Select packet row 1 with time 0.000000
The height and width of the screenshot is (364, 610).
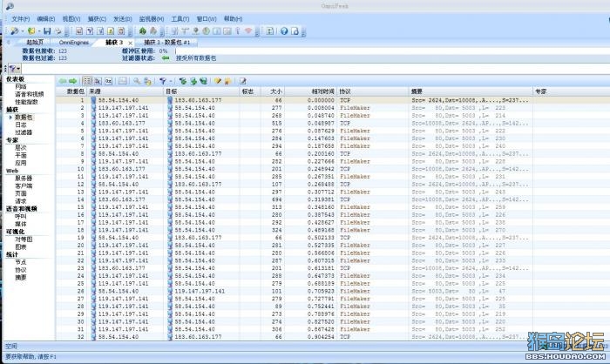coord(332,100)
